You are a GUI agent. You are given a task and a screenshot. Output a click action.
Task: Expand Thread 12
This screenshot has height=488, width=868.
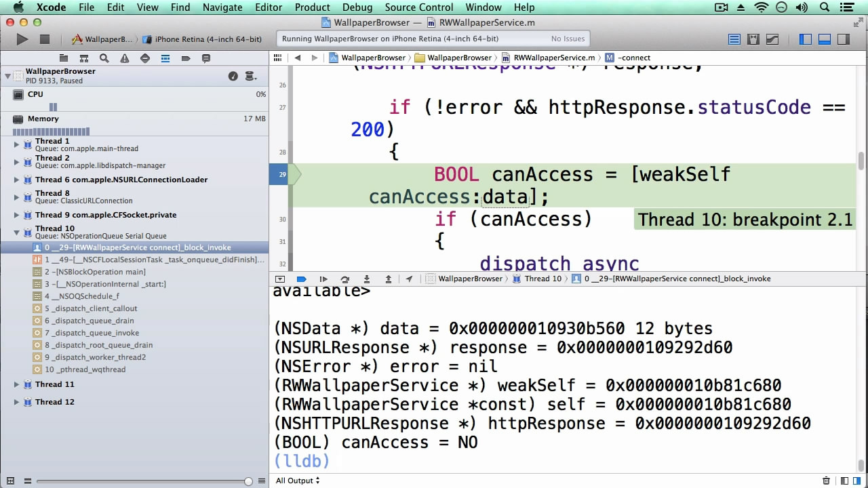[17, 402]
